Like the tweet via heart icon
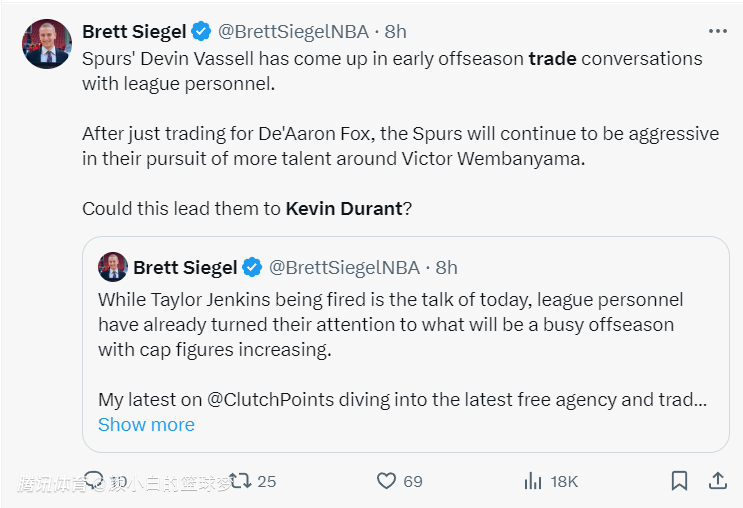This screenshot has width=743, height=508. [386, 481]
